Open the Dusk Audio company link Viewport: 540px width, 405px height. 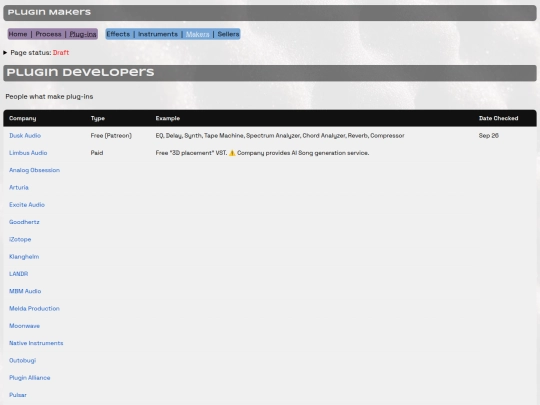pyautogui.click(x=25, y=136)
